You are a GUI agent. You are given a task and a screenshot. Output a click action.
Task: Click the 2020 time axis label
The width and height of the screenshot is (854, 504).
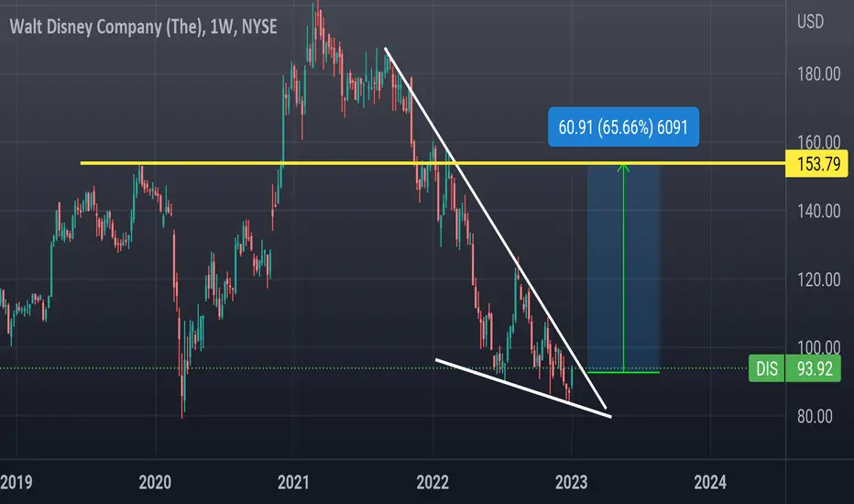tap(155, 482)
